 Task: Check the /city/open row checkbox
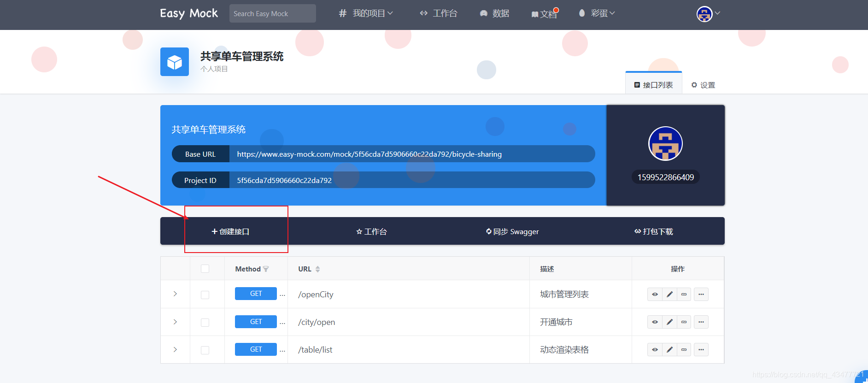pos(205,322)
